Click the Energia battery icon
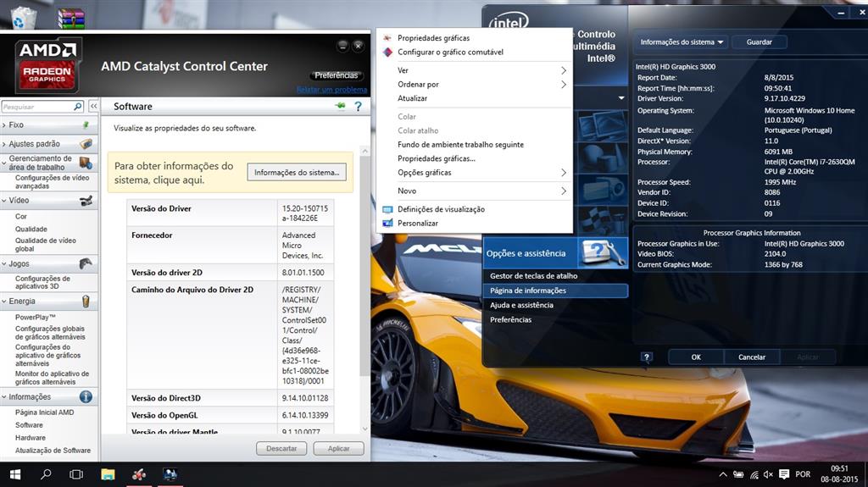868x487 pixels. click(86, 301)
